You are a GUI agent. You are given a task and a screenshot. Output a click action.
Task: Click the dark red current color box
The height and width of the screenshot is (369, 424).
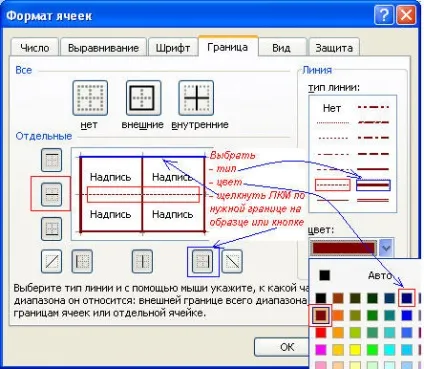coord(343,248)
